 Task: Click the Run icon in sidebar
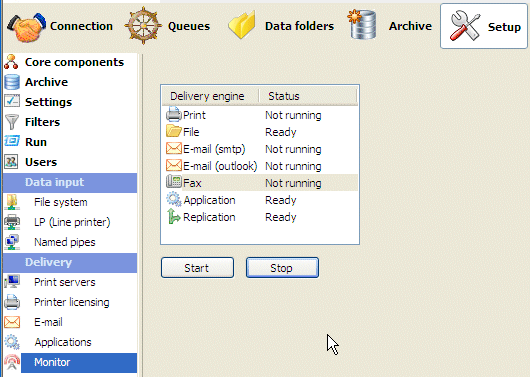tap(12, 141)
